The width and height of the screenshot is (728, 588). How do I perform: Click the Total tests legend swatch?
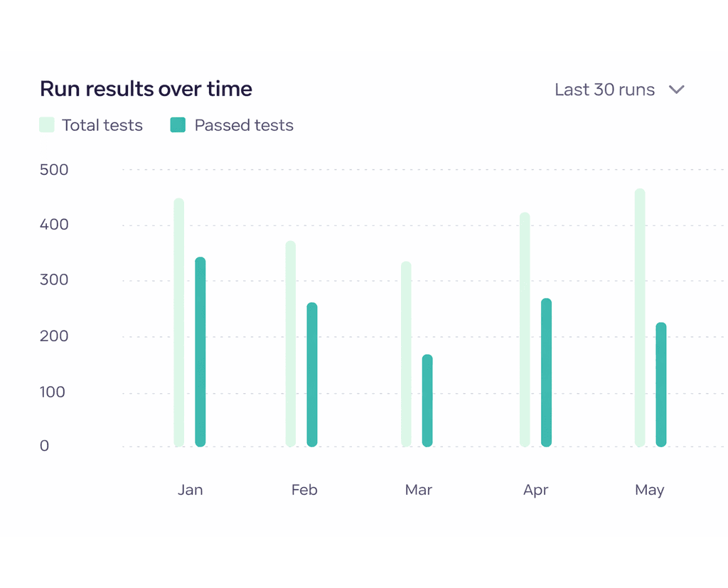46,124
